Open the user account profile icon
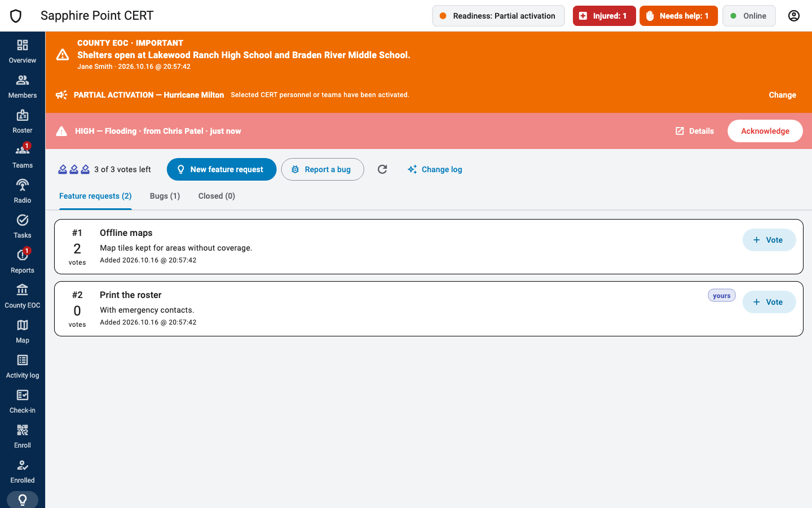The height and width of the screenshot is (508, 812). 794,16
